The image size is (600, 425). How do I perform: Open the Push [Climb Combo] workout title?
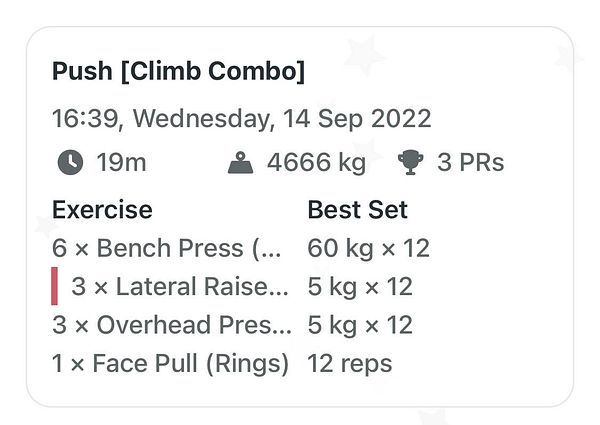coord(178,72)
